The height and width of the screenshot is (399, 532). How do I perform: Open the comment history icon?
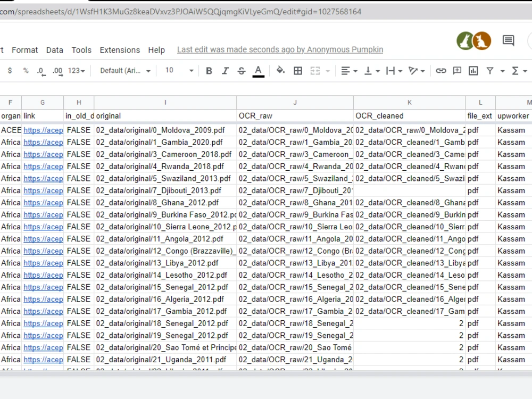[x=508, y=41]
